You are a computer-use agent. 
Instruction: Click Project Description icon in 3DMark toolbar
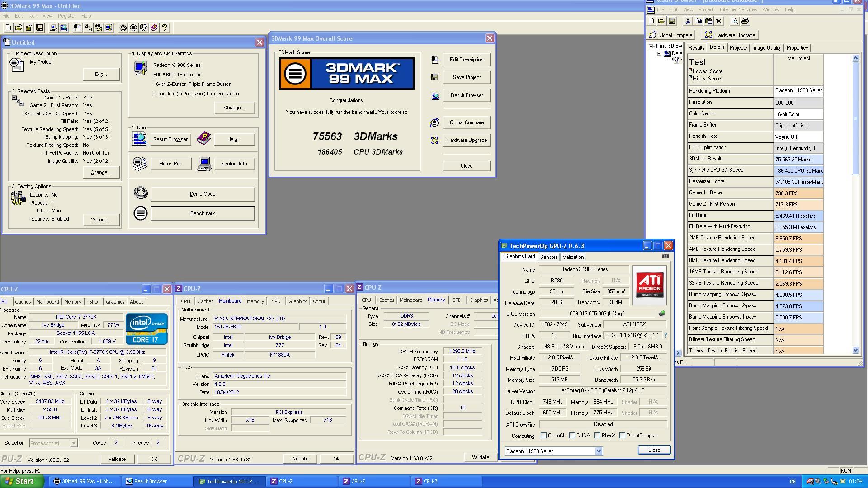coord(78,28)
